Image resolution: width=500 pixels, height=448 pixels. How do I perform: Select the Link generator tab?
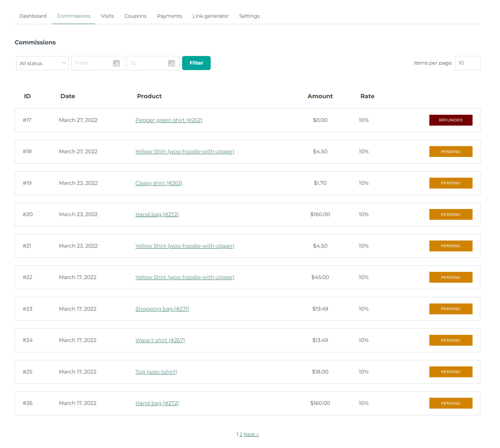tap(210, 16)
